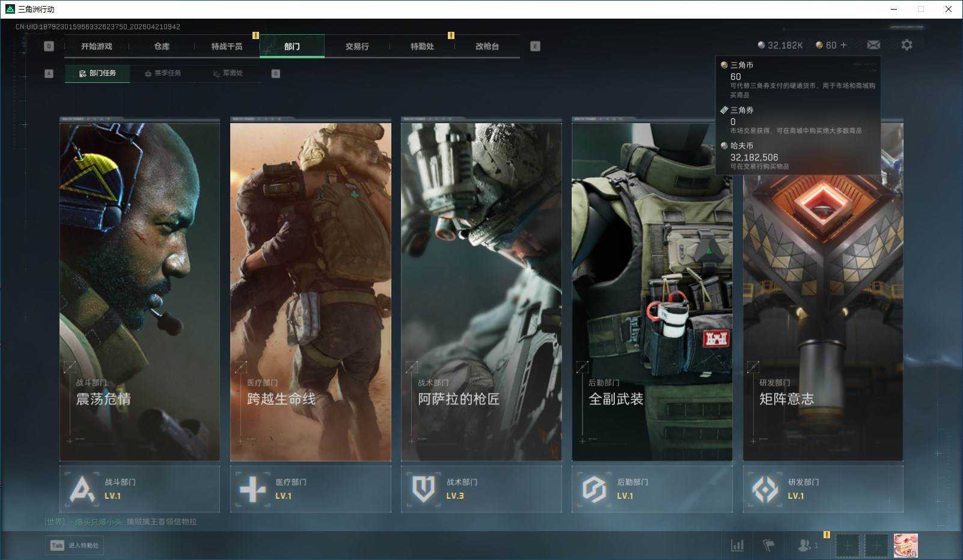Click the 战术部门 shield icon

coord(423,489)
